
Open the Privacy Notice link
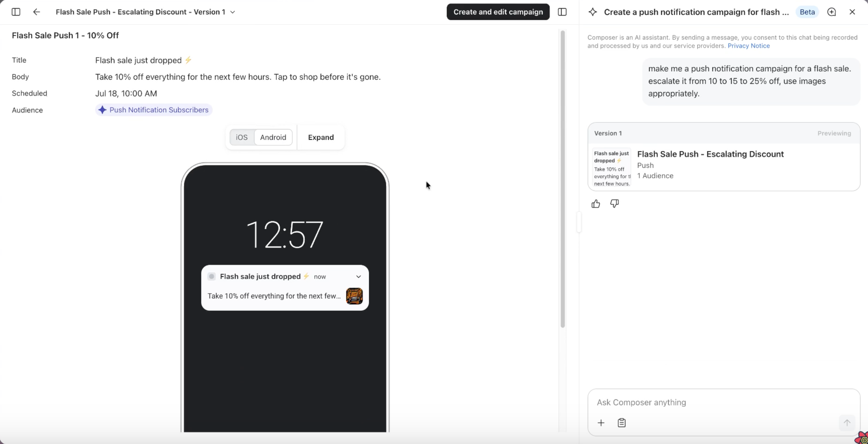pyautogui.click(x=749, y=46)
